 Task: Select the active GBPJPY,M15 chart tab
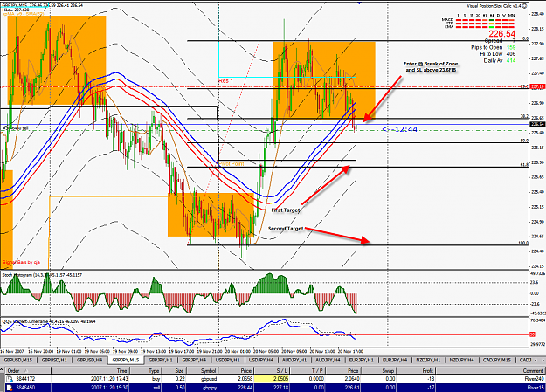tap(126, 360)
